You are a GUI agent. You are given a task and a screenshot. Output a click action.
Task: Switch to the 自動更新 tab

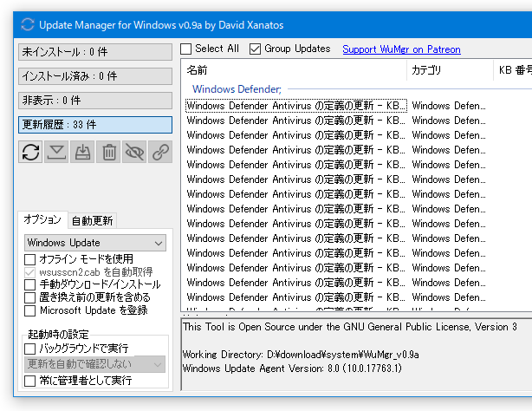click(x=93, y=221)
